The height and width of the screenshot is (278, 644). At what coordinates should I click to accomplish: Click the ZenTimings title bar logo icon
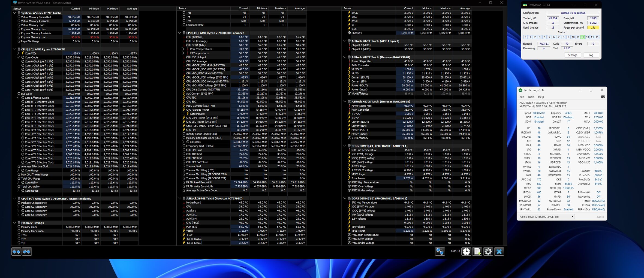click(x=520, y=90)
